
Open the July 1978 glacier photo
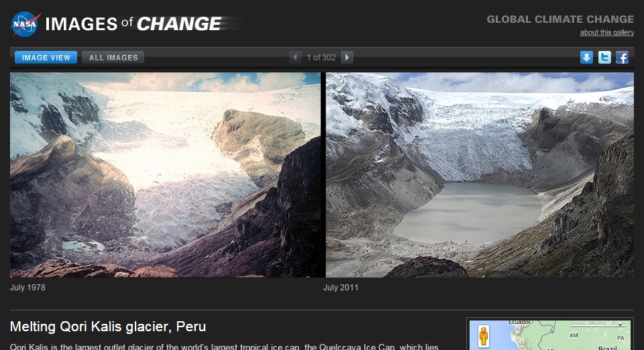point(165,175)
